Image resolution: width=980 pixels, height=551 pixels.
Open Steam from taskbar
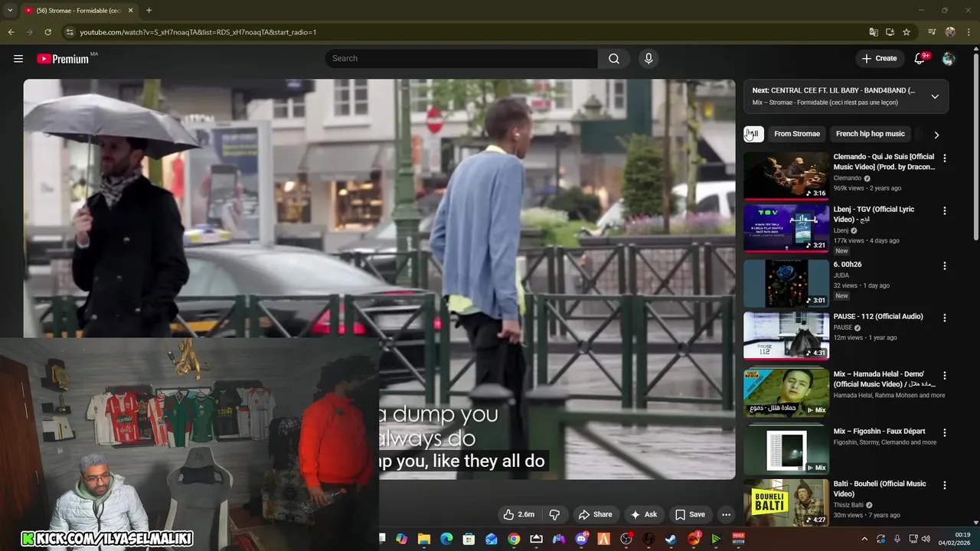tap(671, 539)
